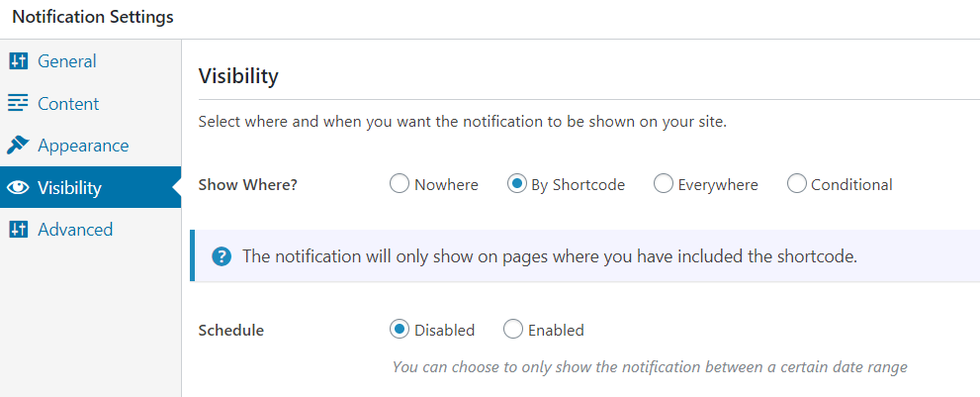The height and width of the screenshot is (397, 980).
Task: Click the blue question mark help icon
Action: (x=222, y=256)
